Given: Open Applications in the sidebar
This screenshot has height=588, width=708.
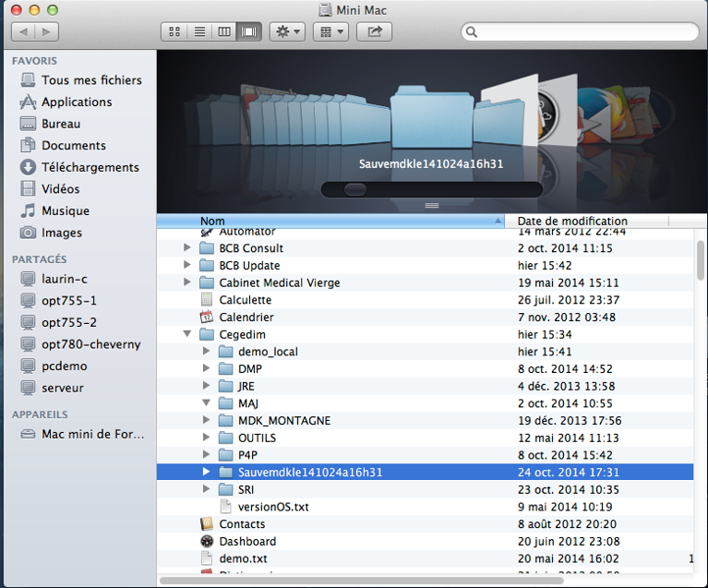Looking at the screenshot, I should point(77,102).
